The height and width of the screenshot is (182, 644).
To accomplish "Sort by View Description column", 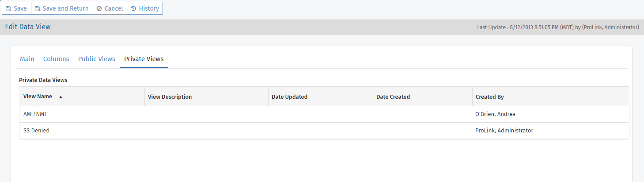I will tap(170, 97).
